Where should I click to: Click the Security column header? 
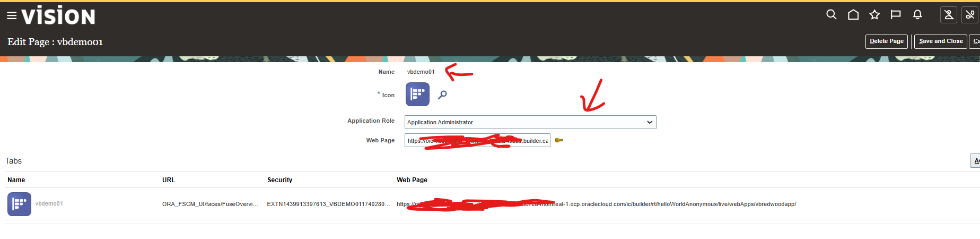tap(279, 180)
